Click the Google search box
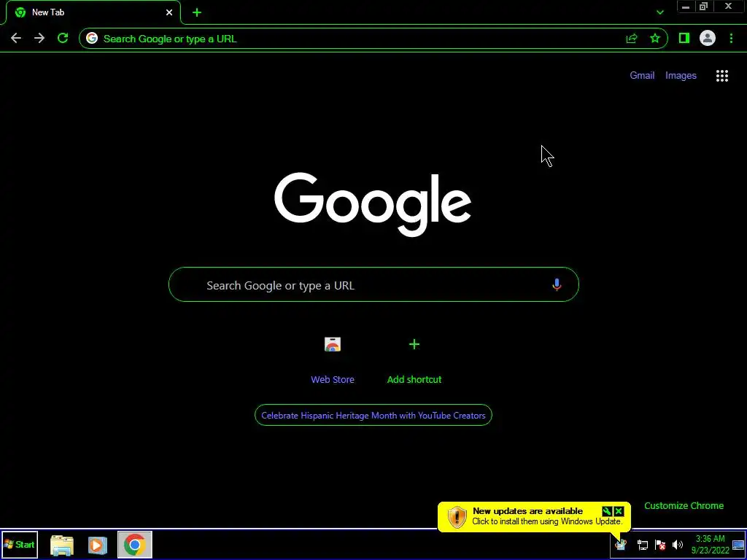This screenshot has width=747, height=560. 373,285
